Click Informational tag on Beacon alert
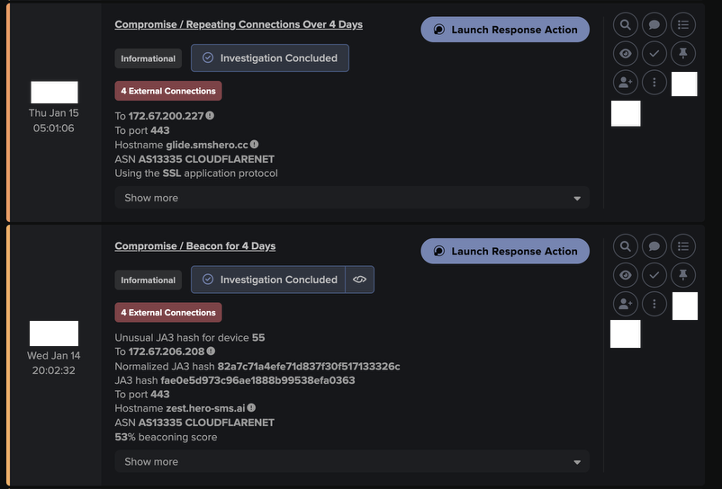The image size is (722, 489). [x=148, y=280]
